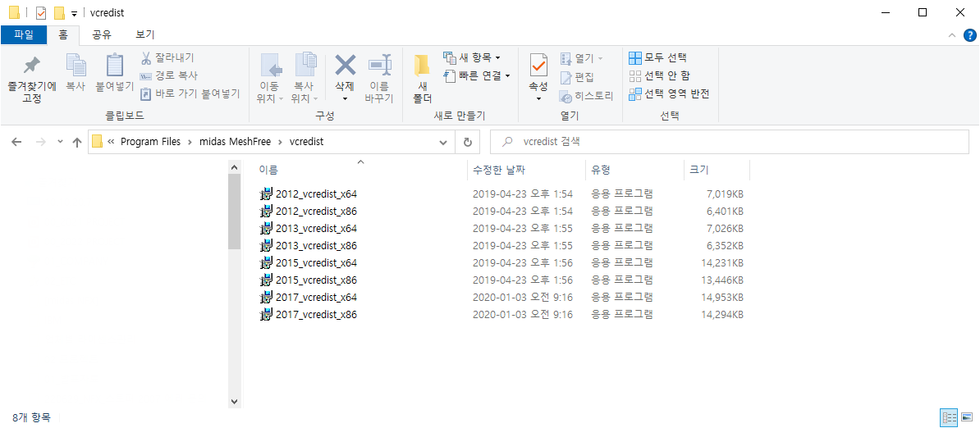This screenshot has width=980, height=428.
Task: Click the navigation pane scrollbar down arrow
Action: pos(235,401)
